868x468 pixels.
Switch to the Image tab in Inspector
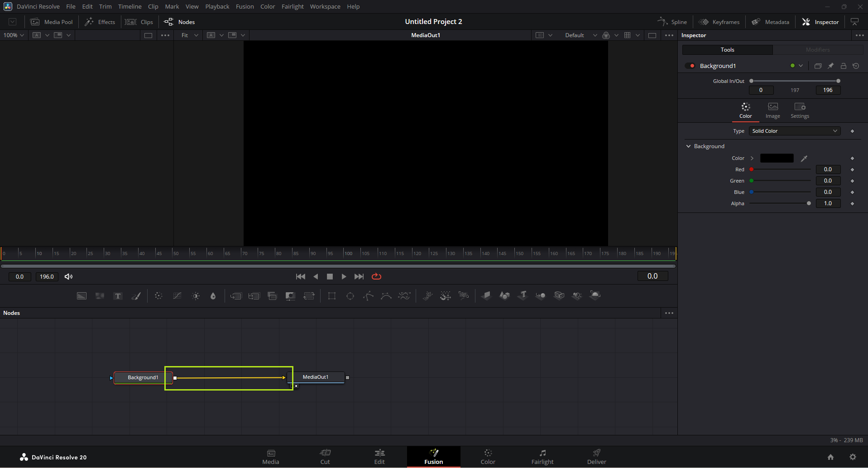point(772,110)
